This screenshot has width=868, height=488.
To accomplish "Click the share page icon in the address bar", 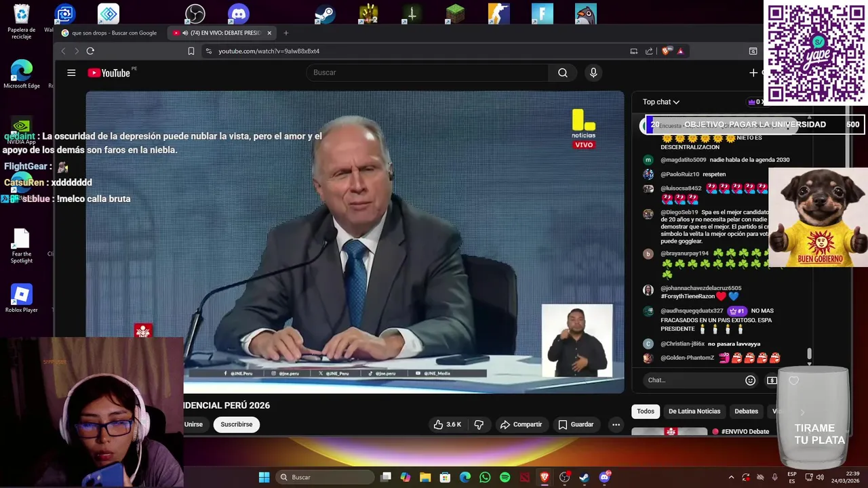I will (649, 51).
